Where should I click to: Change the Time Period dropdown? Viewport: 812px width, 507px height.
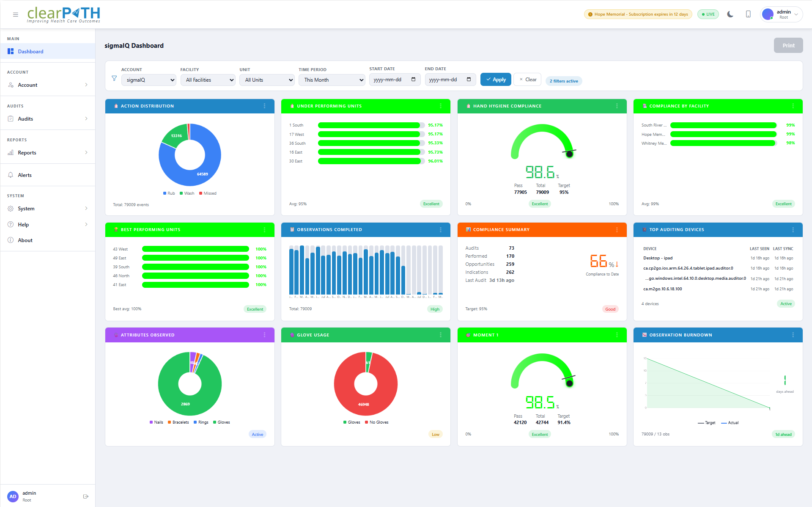click(332, 80)
